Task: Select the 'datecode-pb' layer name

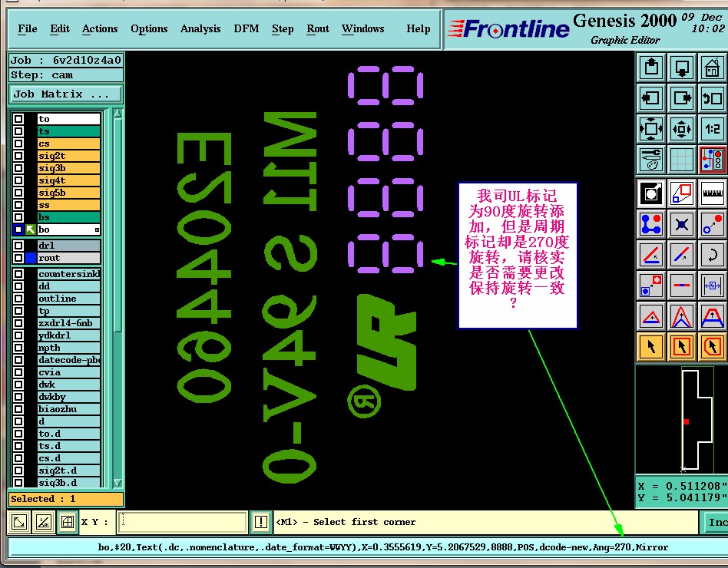Action: point(69,360)
